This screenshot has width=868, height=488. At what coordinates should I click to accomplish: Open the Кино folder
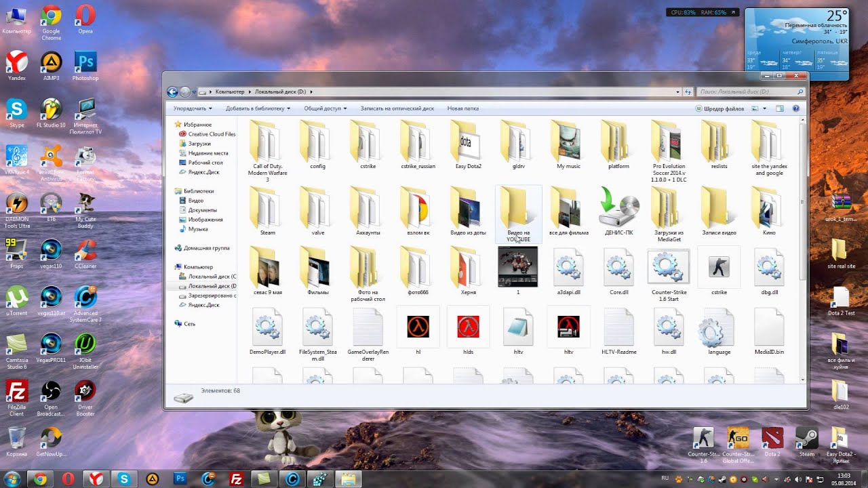tap(769, 211)
